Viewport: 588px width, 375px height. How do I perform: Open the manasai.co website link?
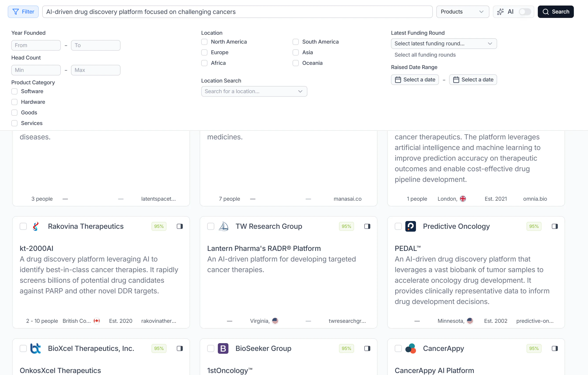[347, 199]
